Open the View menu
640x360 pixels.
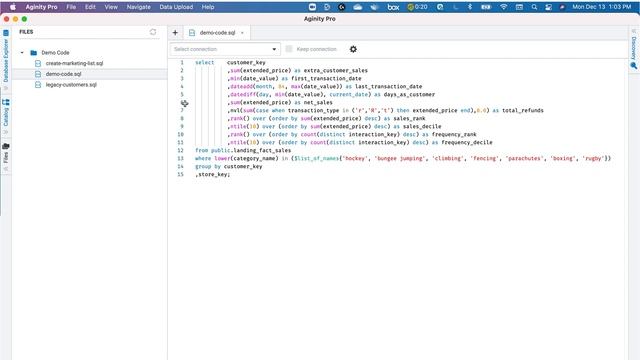(111, 7)
